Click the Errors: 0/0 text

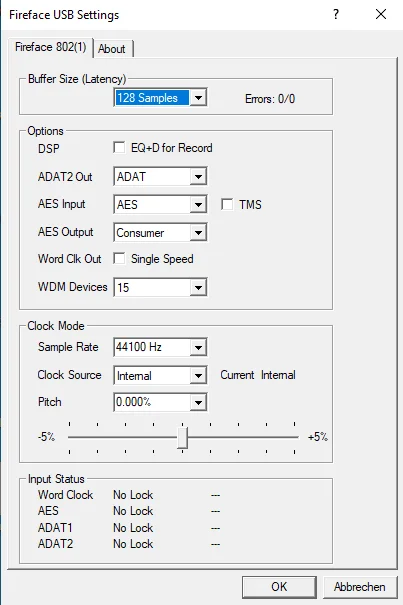[270, 99]
